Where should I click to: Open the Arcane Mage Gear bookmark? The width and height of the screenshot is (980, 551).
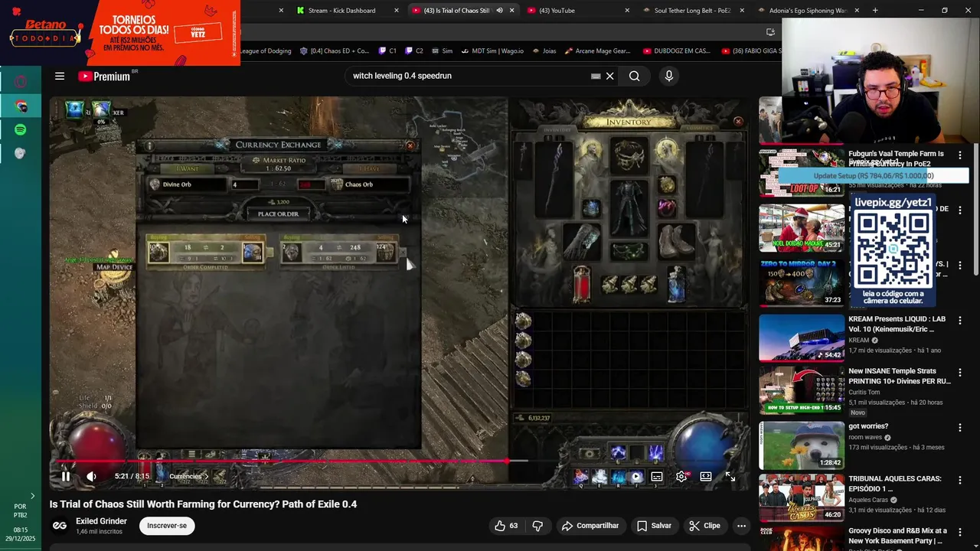tap(598, 51)
